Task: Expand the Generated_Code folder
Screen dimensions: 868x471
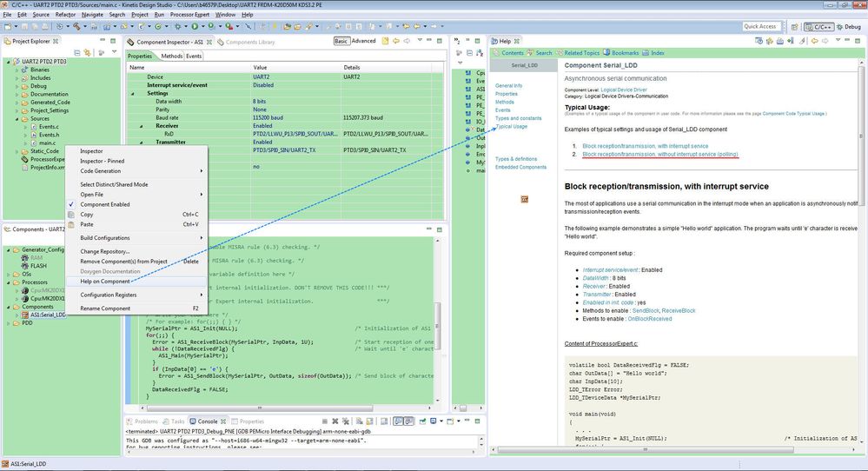Action: (x=17, y=103)
